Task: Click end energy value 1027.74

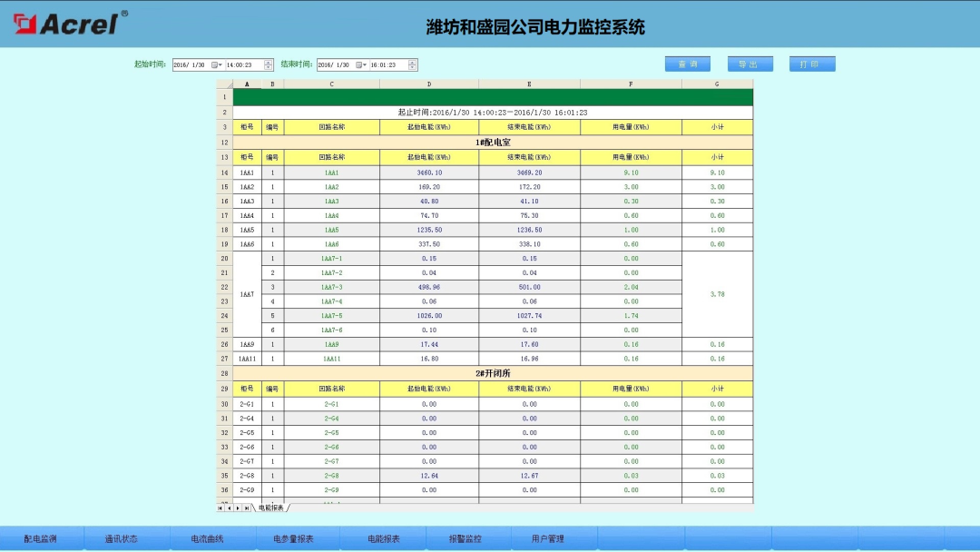Action: tap(529, 316)
